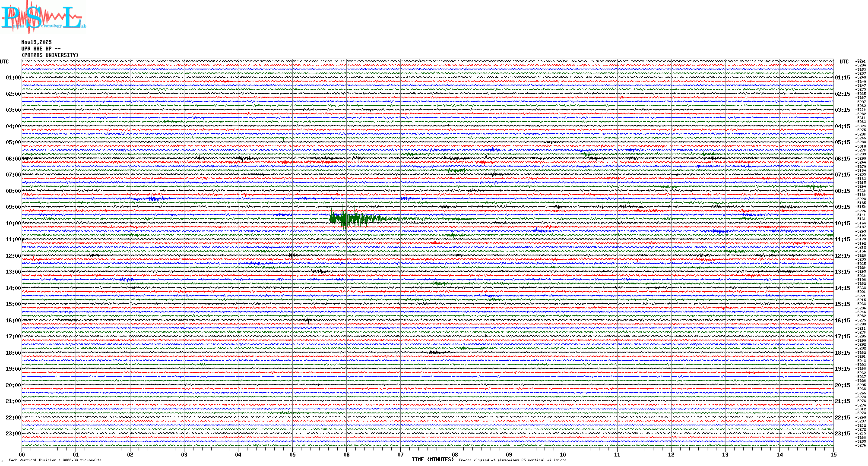Click the traces clipped footnote text

(x=512, y=460)
